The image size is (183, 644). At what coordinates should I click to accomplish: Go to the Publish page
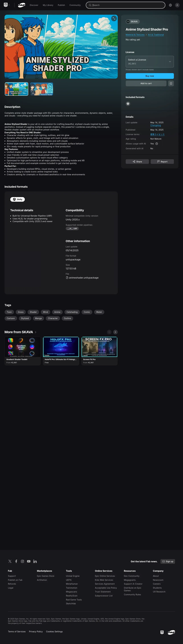coord(61,5)
